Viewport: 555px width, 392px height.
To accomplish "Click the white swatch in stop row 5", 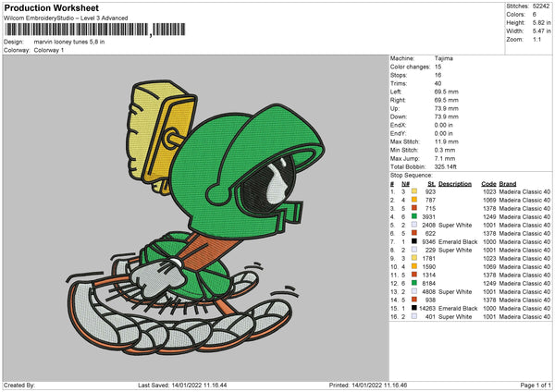I will [x=414, y=225].
